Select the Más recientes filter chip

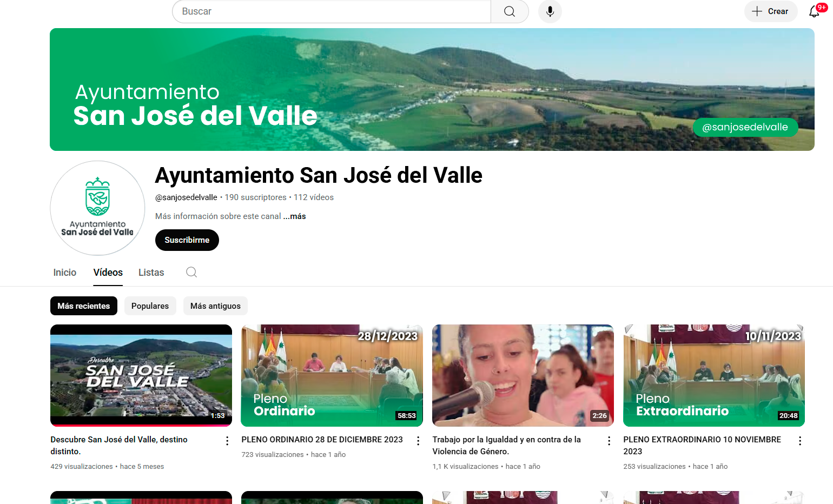click(x=84, y=306)
